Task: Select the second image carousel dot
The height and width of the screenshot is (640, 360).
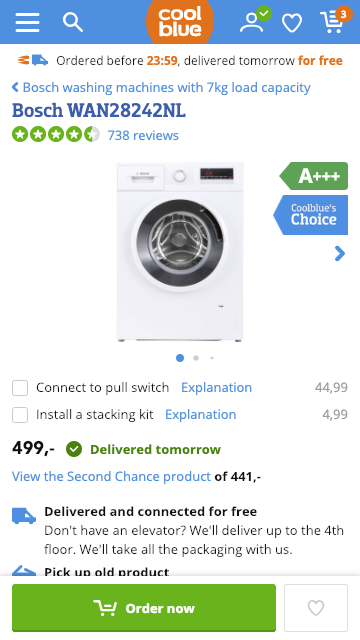Action: pos(196,358)
